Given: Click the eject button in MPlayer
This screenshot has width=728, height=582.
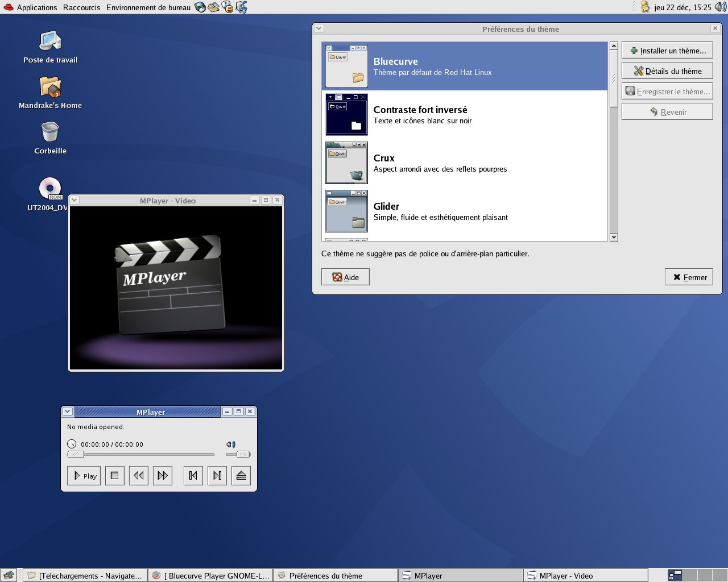Looking at the screenshot, I should (x=241, y=475).
